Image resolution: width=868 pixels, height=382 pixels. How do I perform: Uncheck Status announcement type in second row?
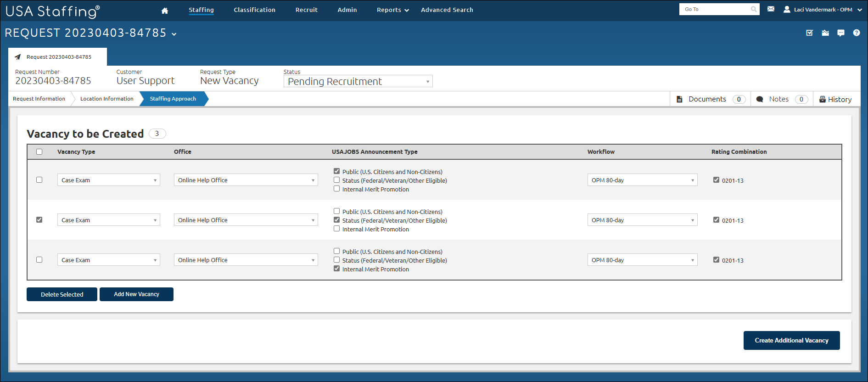(337, 220)
